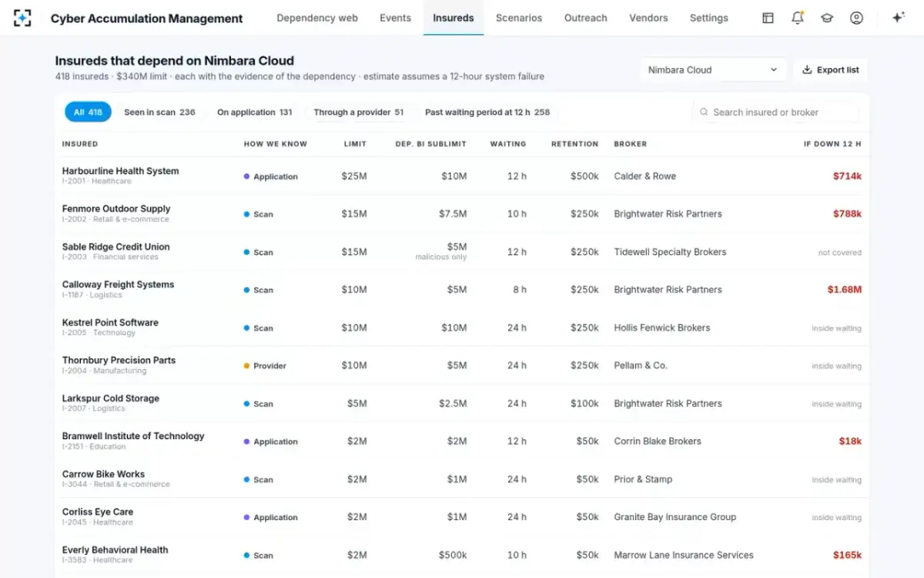Switch to the Events tab

click(395, 18)
